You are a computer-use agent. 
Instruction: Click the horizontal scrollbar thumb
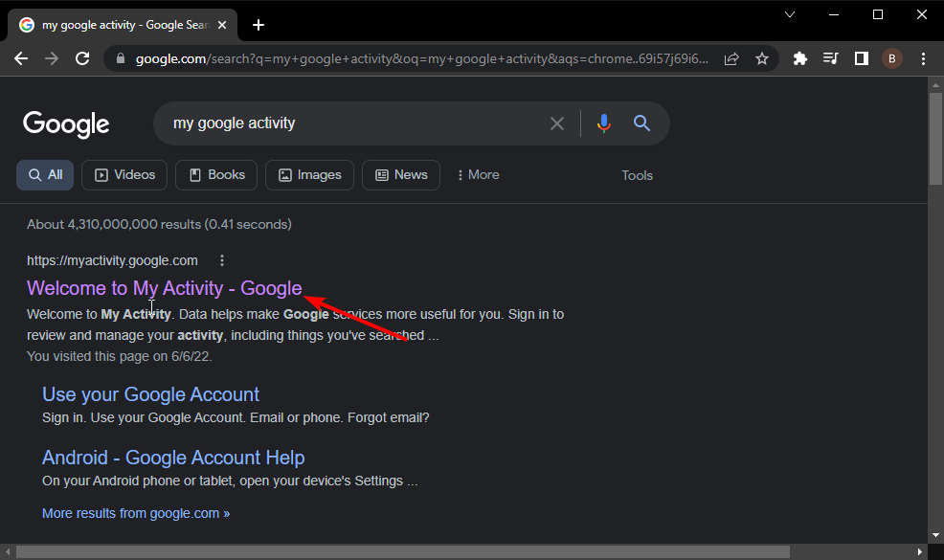(403, 551)
